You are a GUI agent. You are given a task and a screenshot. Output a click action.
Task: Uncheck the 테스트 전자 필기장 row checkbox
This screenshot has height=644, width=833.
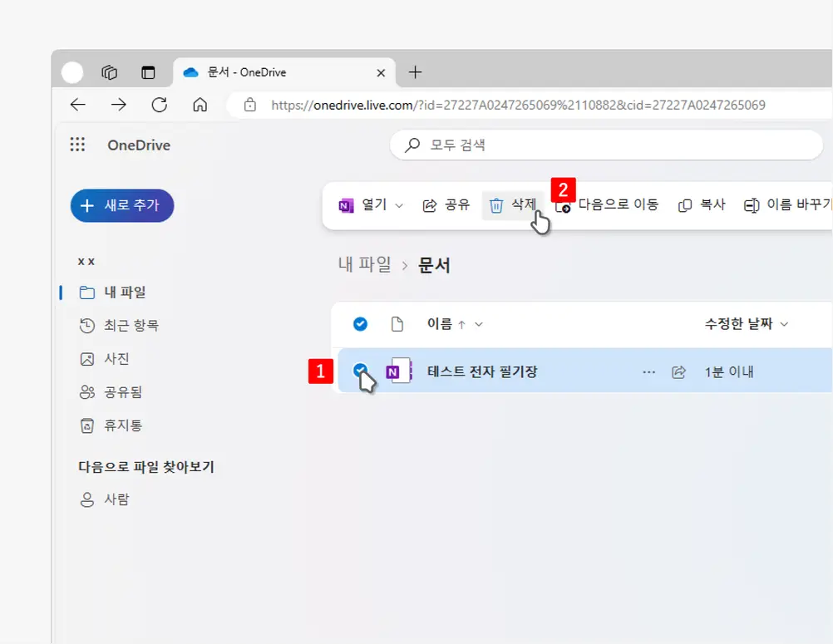pyautogui.click(x=360, y=370)
